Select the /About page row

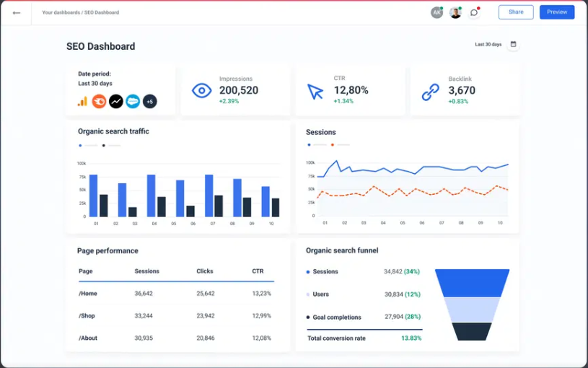point(176,338)
